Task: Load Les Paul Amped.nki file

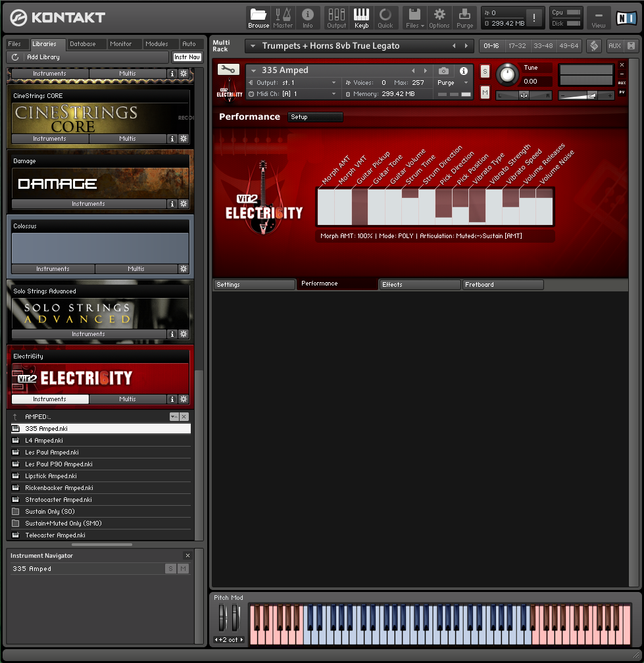Action: pyautogui.click(x=101, y=453)
